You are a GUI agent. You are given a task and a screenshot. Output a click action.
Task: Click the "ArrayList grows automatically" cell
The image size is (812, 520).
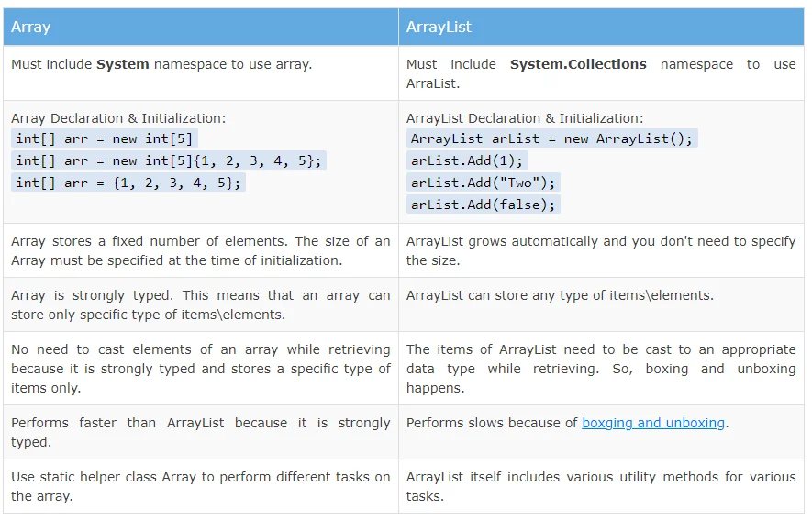[x=601, y=250]
